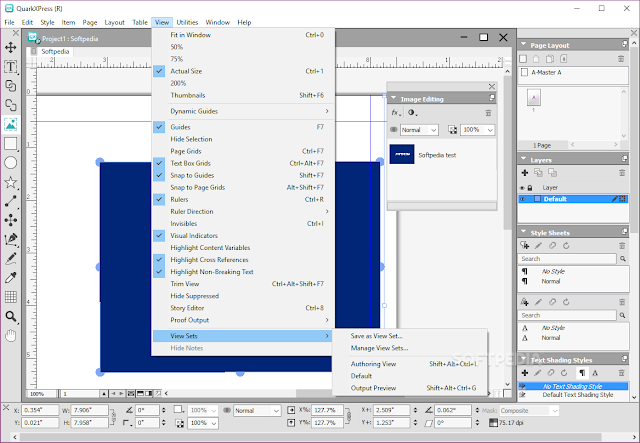
Task: Select Thumbnails view option
Action: 243,95
